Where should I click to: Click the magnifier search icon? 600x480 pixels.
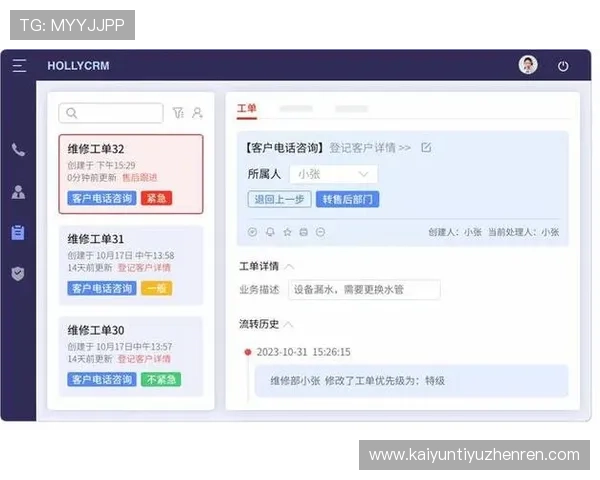pos(72,113)
